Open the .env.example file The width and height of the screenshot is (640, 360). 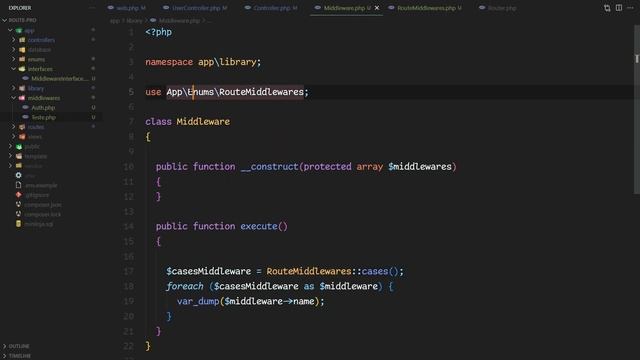[x=41, y=185]
